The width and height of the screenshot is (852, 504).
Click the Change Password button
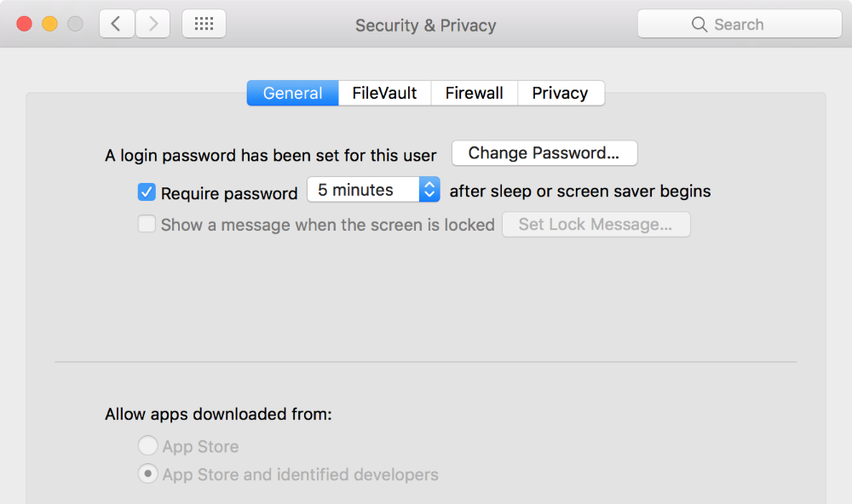(x=544, y=153)
